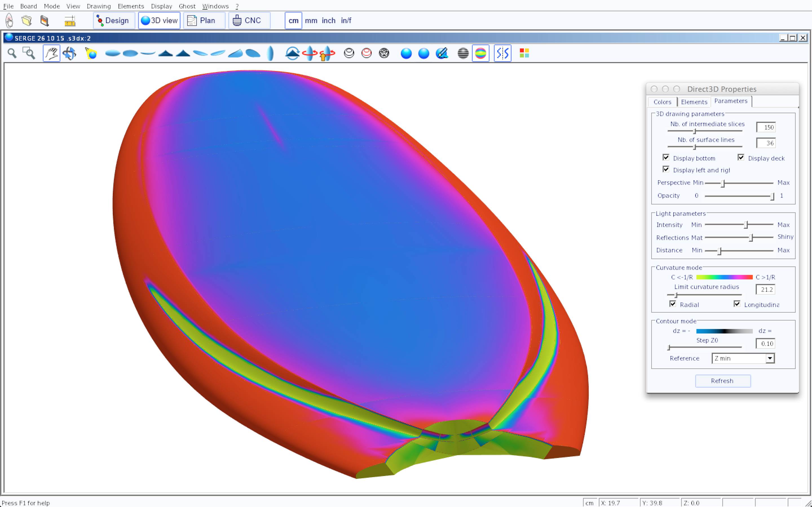Enable the rainbow curvature display mode
This screenshot has width=812, height=507.
pos(480,53)
